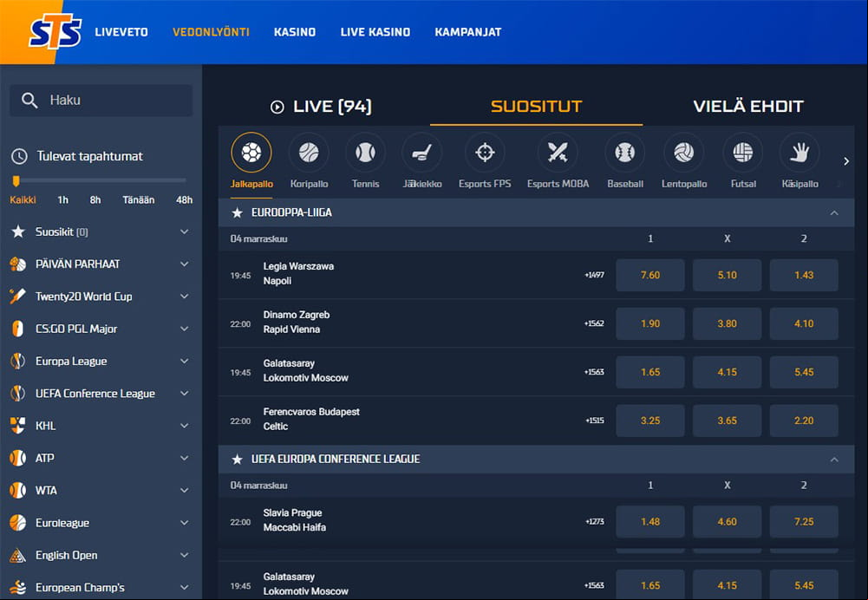Select the Jalkapallo football icon
This screenshot has height=600, width=868.
pyautogui.click(x=251, y=153)
